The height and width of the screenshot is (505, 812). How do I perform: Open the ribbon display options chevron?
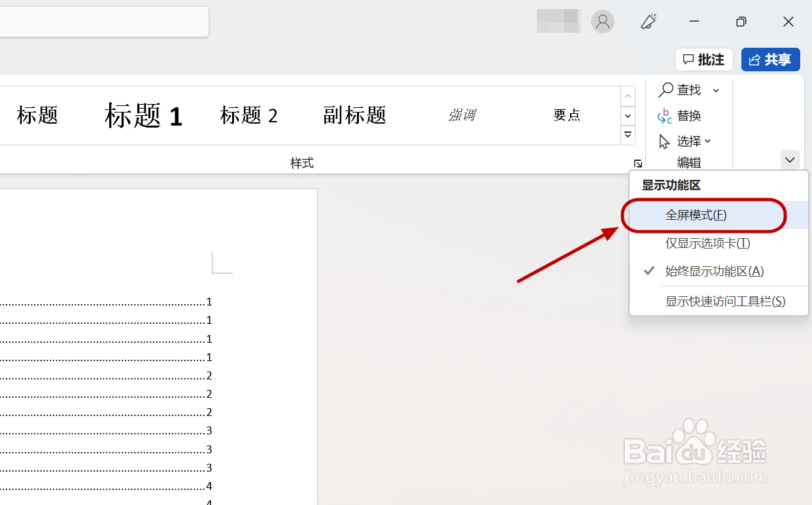point(790,160)
